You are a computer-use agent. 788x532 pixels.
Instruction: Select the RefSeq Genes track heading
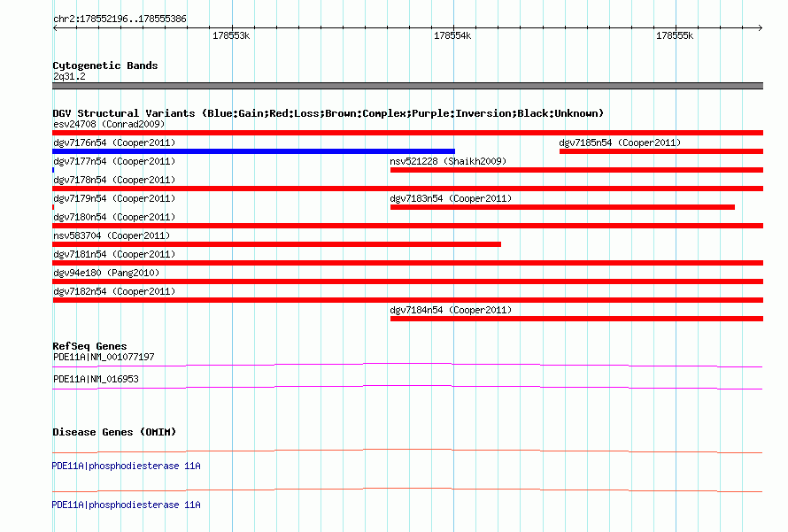[x=89, y=345]
